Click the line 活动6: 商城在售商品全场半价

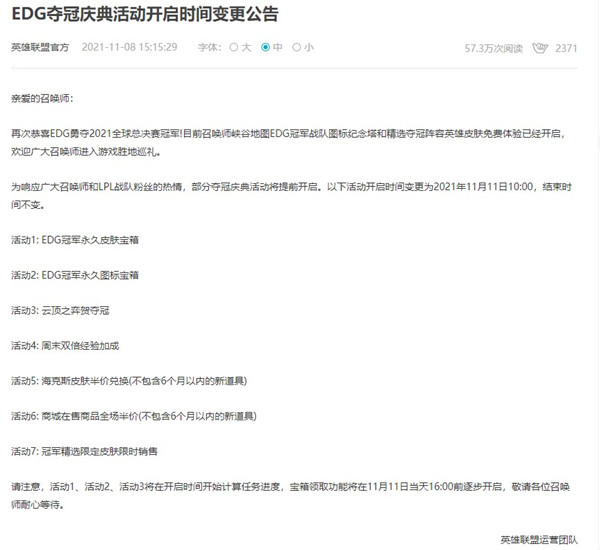(x=134, y=416)
